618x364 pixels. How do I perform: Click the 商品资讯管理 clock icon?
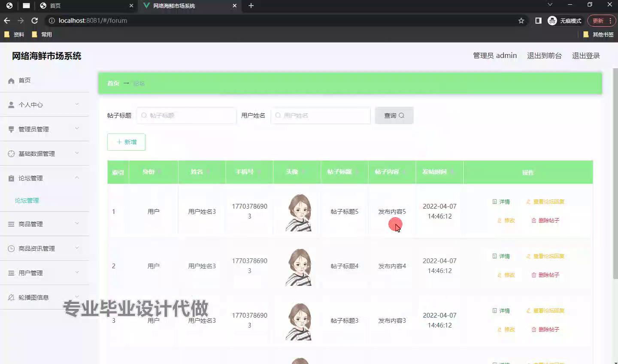click(11, 249)
